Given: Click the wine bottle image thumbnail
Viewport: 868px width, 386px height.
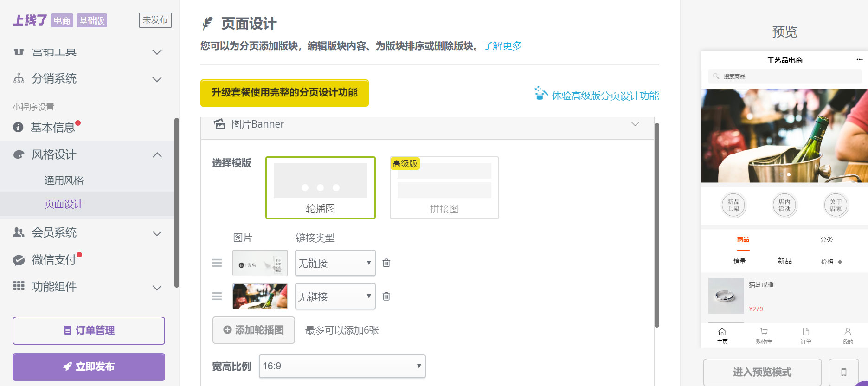Looking at the screenshot, I should point(260,296).
